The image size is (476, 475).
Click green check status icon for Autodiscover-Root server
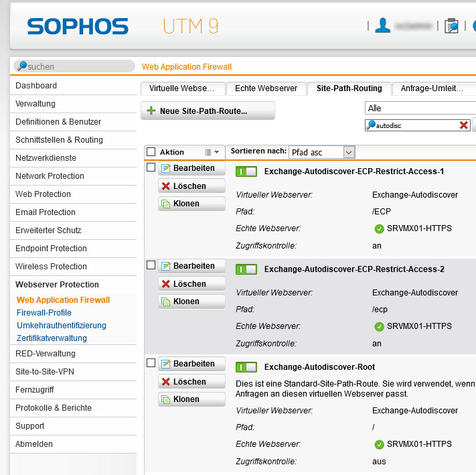pyautogui.click(x=379, y=444)
